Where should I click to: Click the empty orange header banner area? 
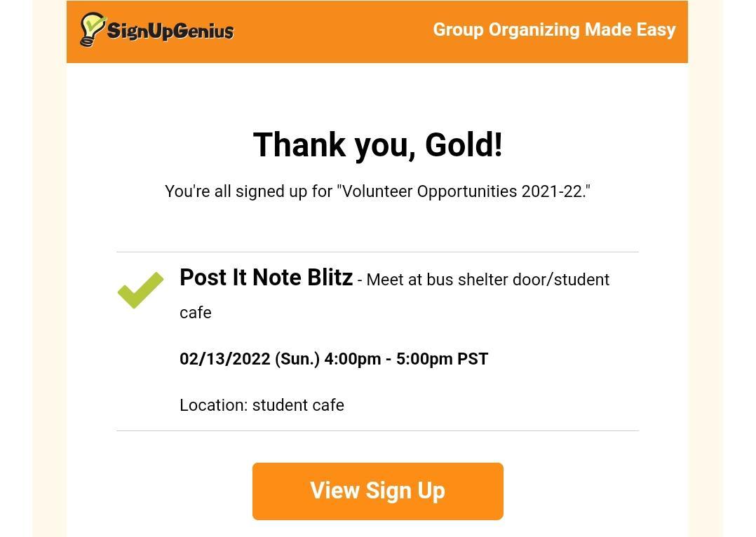(x=330, y=32)
